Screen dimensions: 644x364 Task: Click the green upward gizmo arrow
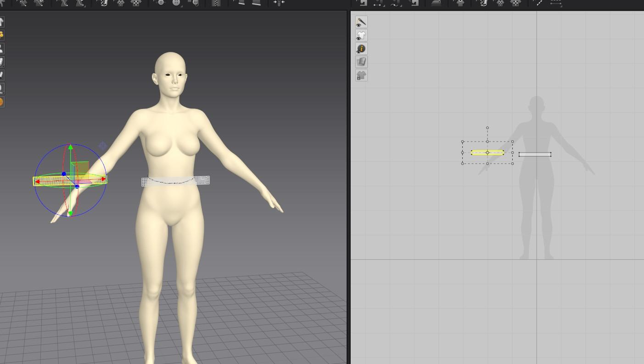click(70, 147)
